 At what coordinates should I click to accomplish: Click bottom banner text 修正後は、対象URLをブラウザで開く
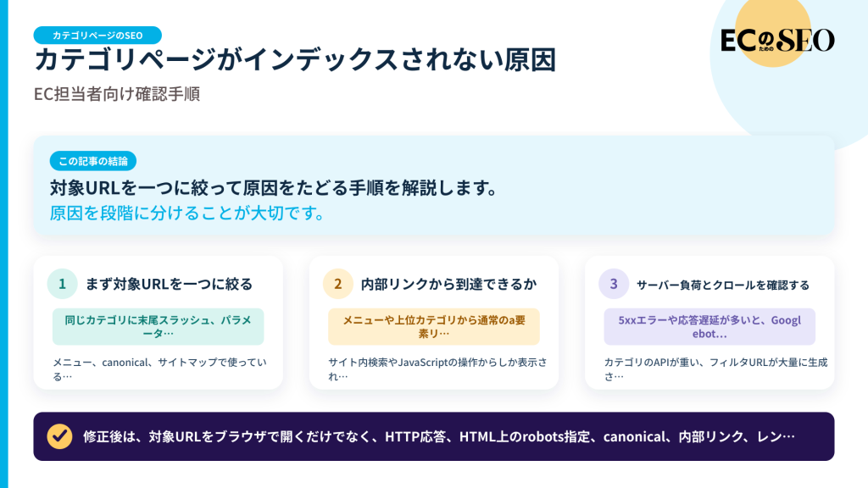439,436
